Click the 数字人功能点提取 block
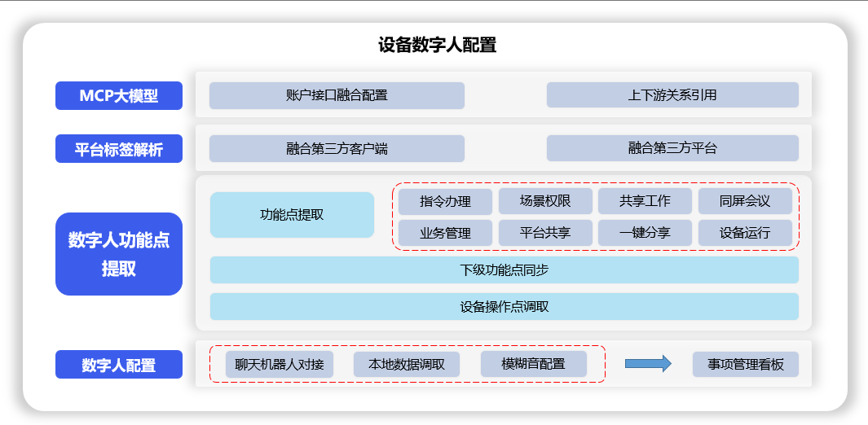The image size is (868, 425). point(119,254)
